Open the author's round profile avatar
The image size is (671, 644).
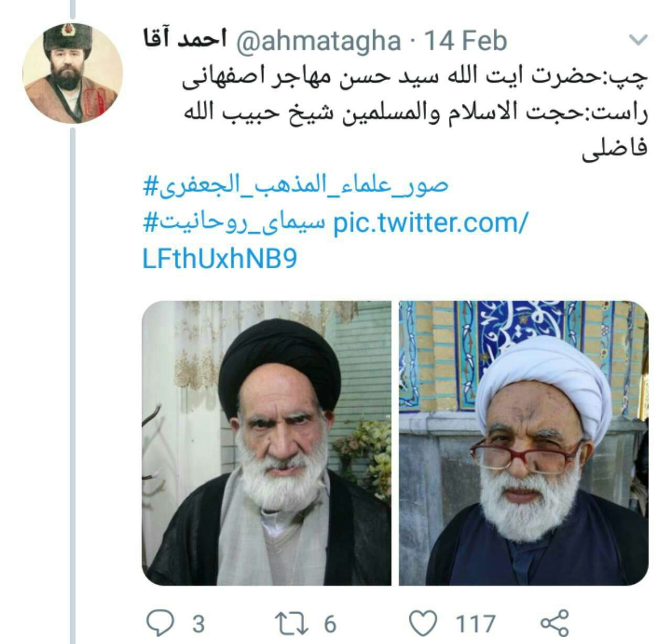[73, 73]
